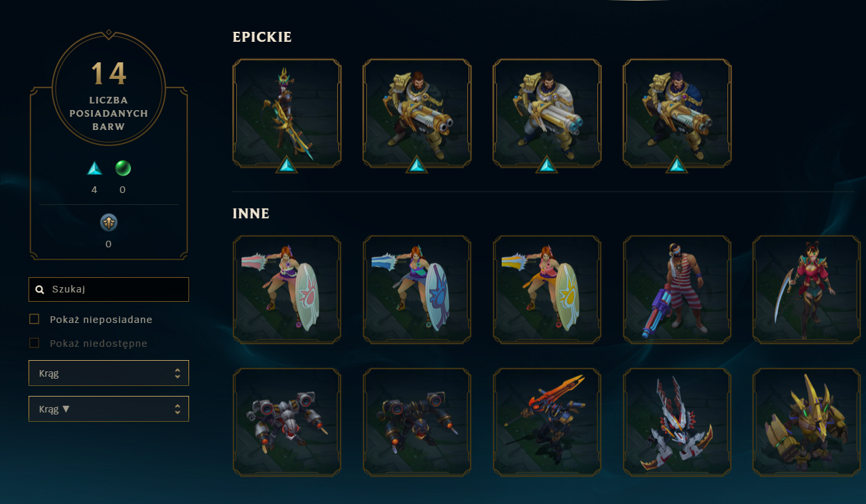
Task: Select the yellow shield warrior chroma thumbnail
Action: (547, 290)
